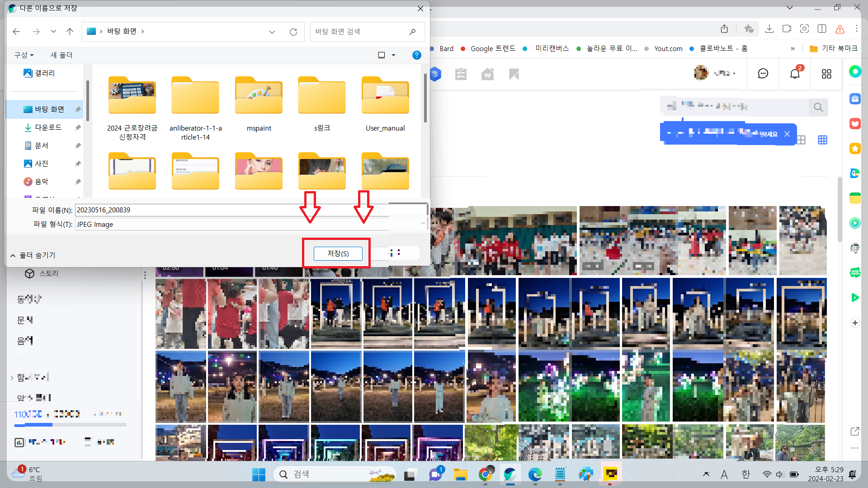Select 바탕 화면 in navigation pane
The width and height of the screenshot is (868, 488).
click(x=49, y=109)
